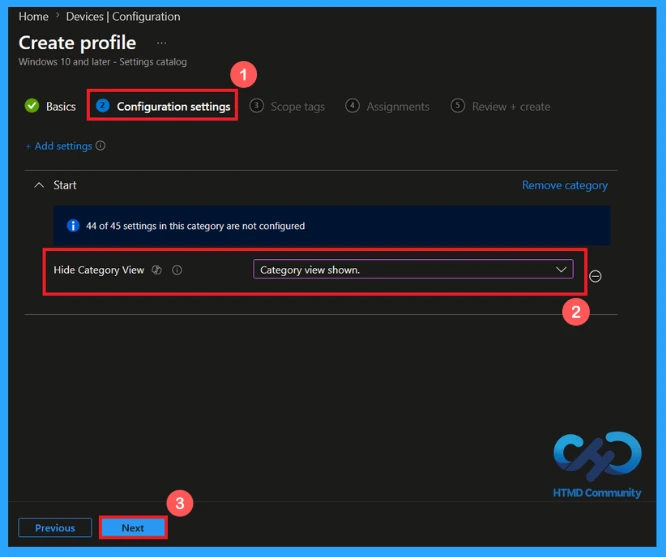Click the Previous button
Image resolution: width=666 pixels, height=557 pixels.
coord(55,528)
